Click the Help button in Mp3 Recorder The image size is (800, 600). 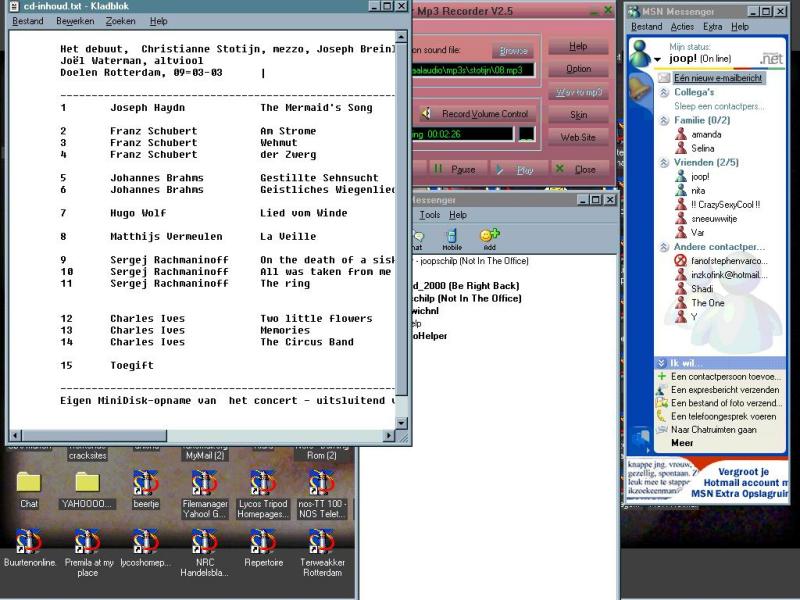(x=578, y=46)
